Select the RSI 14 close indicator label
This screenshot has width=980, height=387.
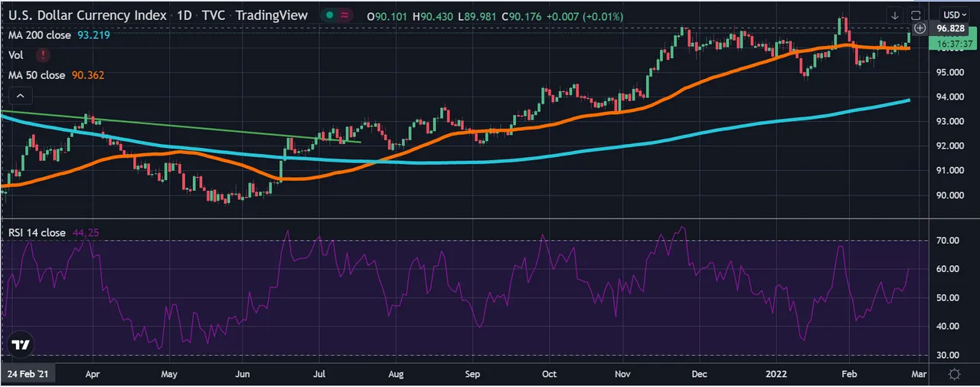pyautogui.click(x=38, y=232)
